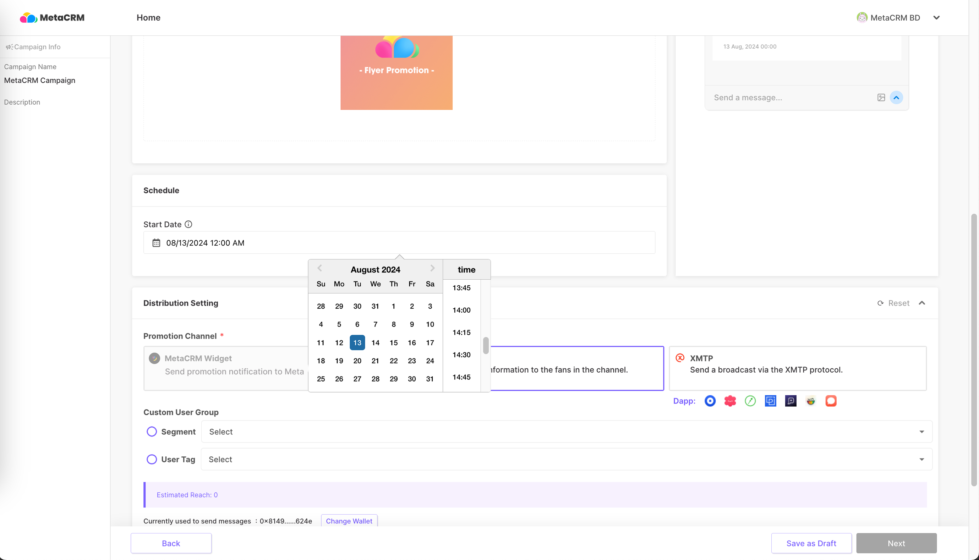The image size is (979, 560).
Task: Open the Home menu item
Action: coord(148,18)
